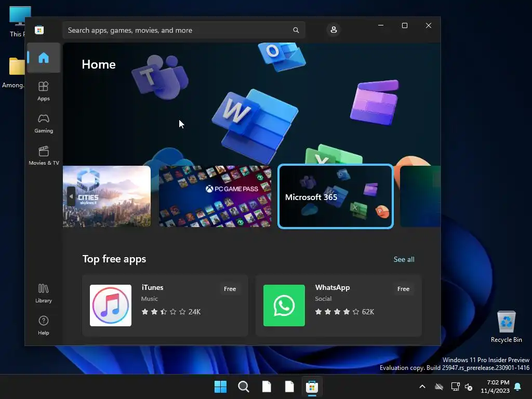Close the Microsoft Store window

pos(429,25)
